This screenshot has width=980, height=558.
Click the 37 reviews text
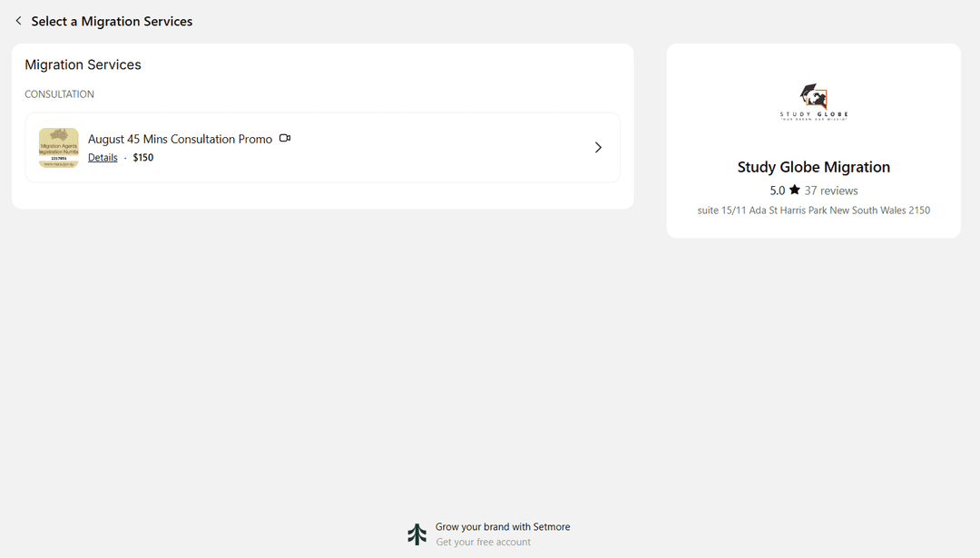coord(830,191)
